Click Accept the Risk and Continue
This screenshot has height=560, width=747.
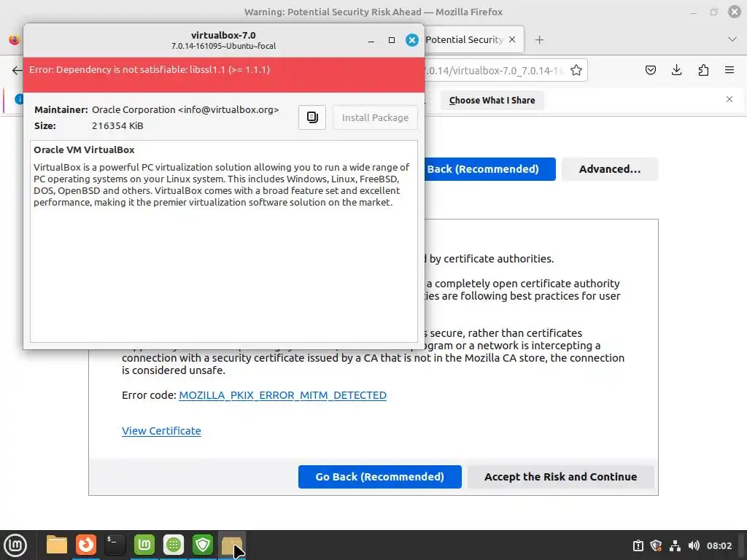pos(560,477)
